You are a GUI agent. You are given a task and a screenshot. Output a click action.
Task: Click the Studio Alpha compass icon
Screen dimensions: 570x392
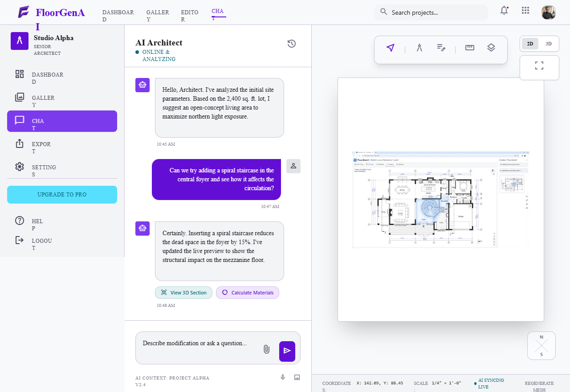click(x=20, y=41)
